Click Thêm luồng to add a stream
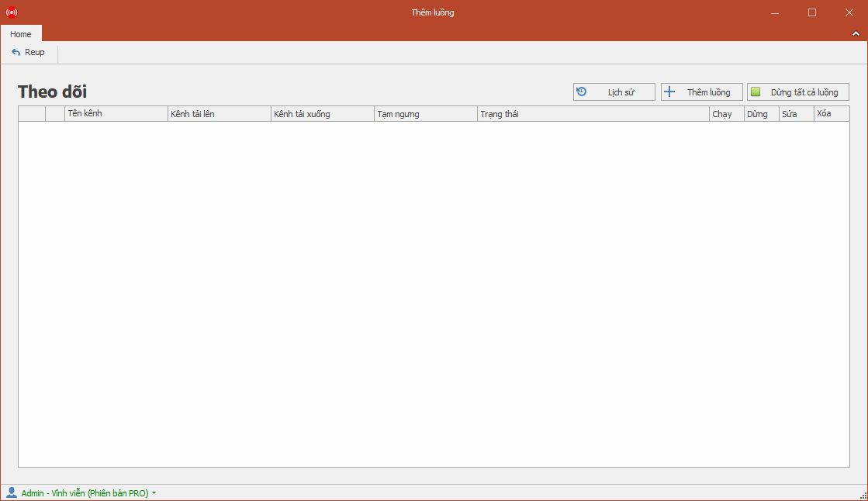Screen dimensions: 868x501 pos(701,92)
